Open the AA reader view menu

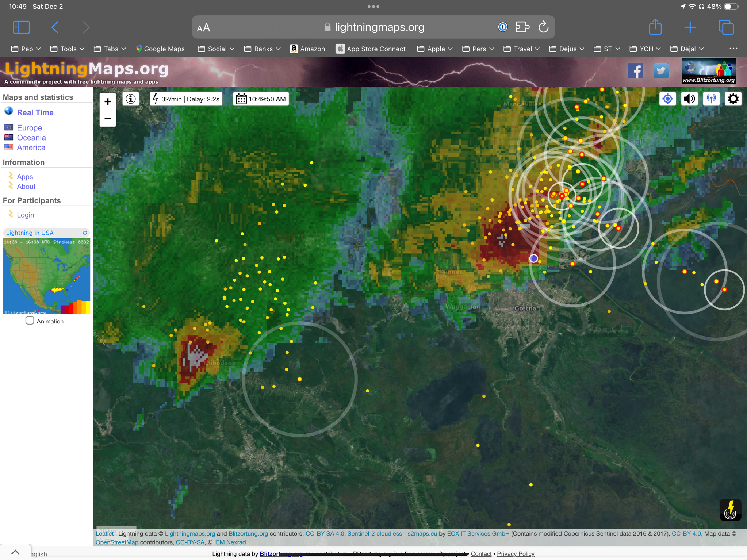203,28
